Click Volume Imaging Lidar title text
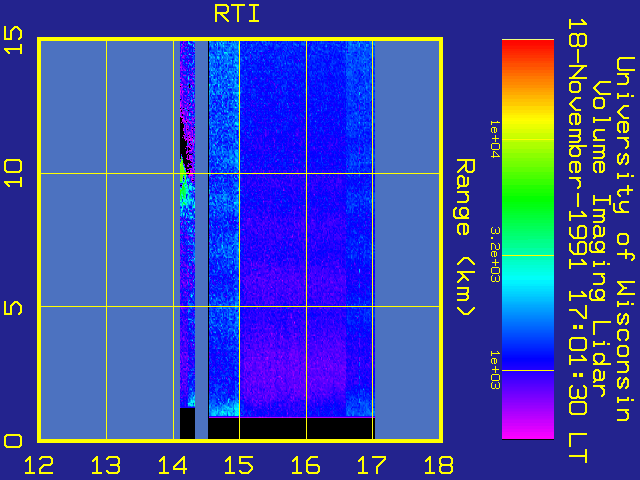 pos(599,239)
